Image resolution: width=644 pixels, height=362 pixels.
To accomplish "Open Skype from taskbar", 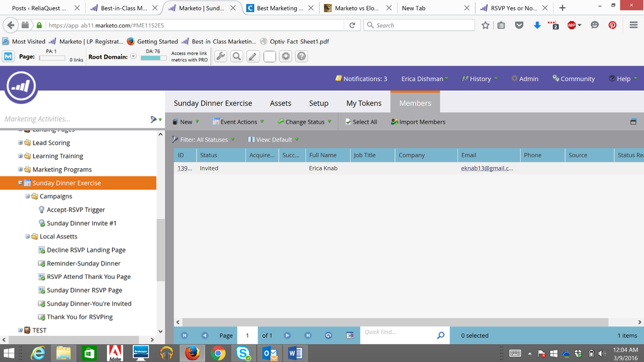I will (x=244, y=353).
